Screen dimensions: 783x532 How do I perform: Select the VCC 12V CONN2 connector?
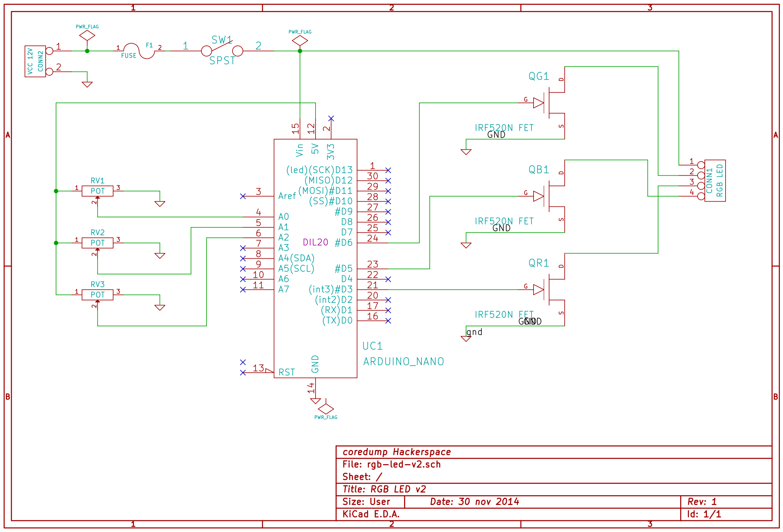coord(35,61)
